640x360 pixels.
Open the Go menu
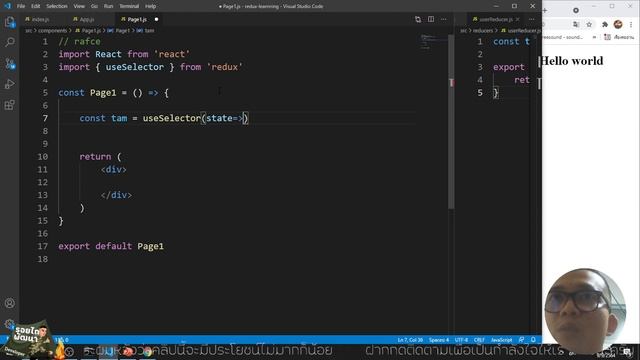pos(94,6)
